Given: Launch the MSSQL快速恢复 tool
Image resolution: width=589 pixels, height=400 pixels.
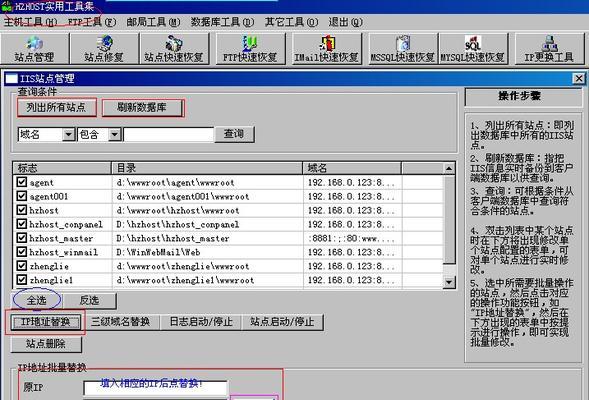Looking at the screenshot, I should (403, 49).
